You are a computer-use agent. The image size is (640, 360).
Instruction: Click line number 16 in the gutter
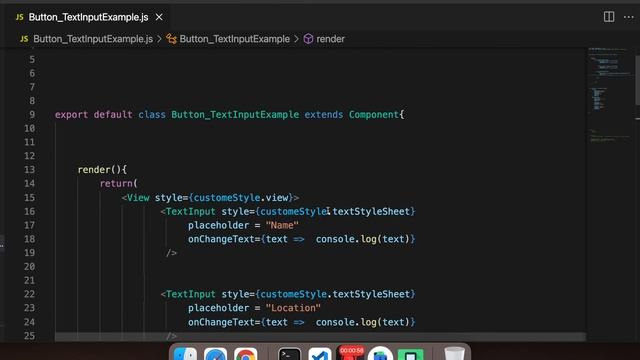coord(29,211)
